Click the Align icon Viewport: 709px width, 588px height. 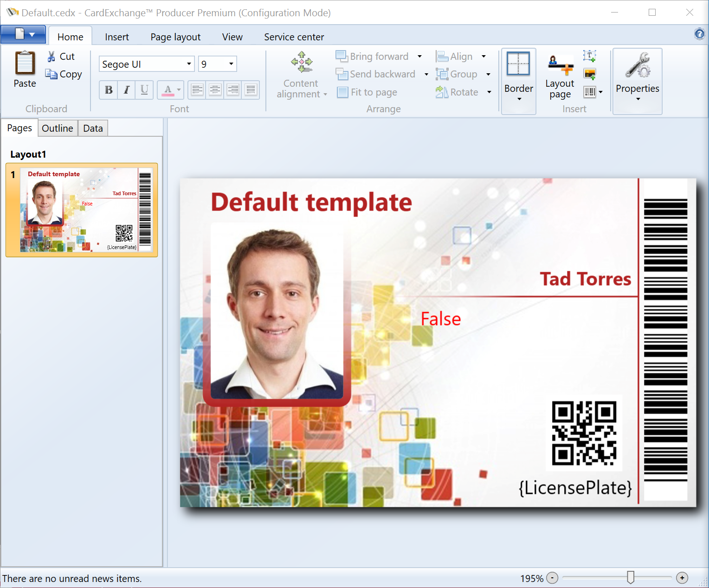[x=441, y=57]
